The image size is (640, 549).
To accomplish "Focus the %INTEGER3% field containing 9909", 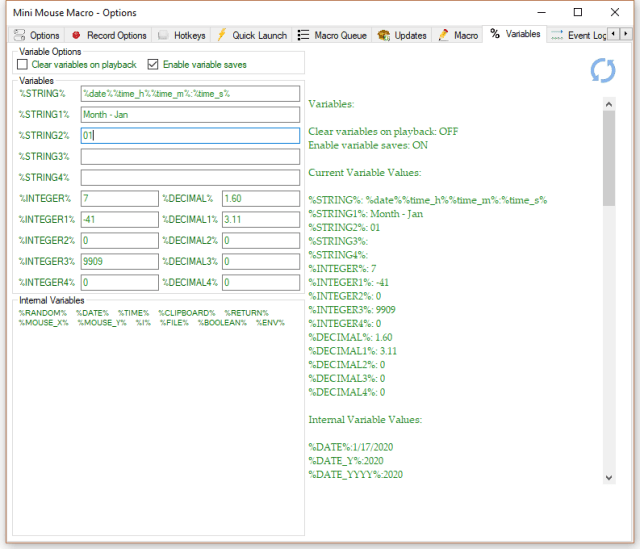I will click(118, 262).
